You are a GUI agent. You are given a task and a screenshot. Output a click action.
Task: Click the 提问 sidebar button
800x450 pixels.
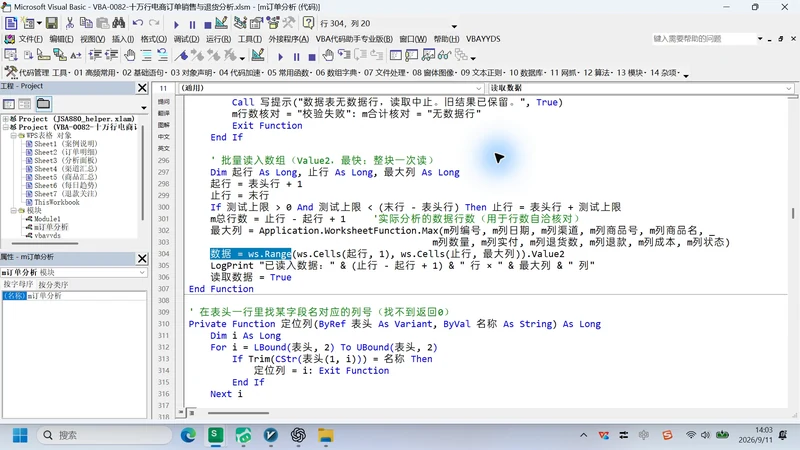click(164, 102)
